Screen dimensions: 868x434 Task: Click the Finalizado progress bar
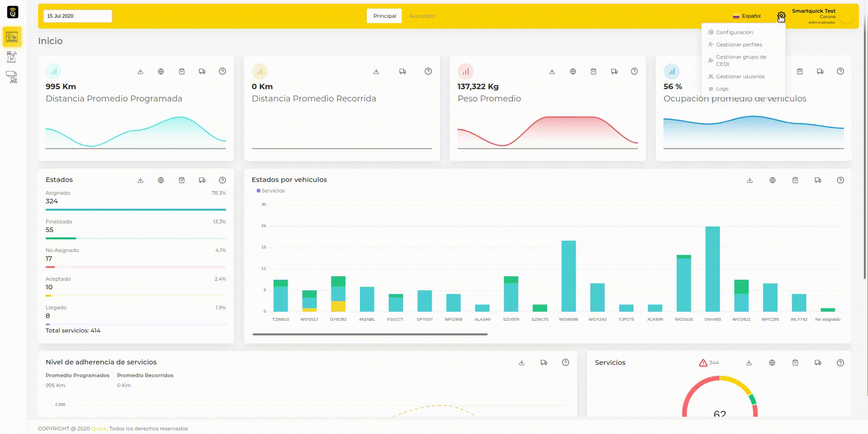pos(136,238)
